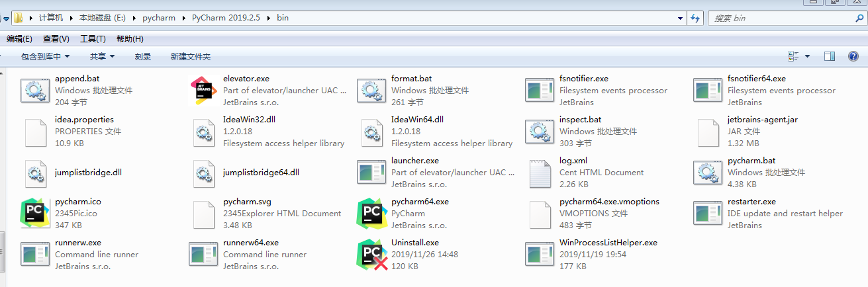The width and height of the screenshot is (868, 287).
Task: Click the WinProcessListHelper.exe file name
Action: tap(608, 243)
